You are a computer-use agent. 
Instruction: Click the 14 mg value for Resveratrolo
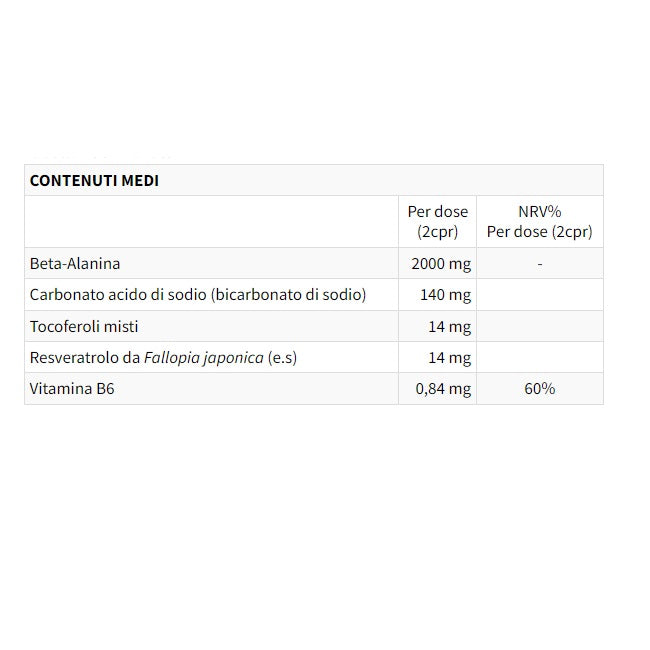point(449,357)
